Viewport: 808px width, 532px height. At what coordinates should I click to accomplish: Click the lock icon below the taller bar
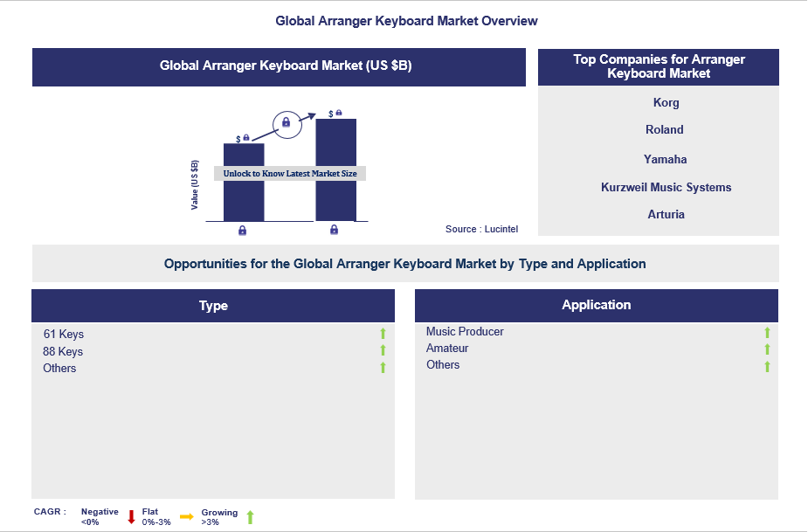pyautogui.click(x=334, y=230)
